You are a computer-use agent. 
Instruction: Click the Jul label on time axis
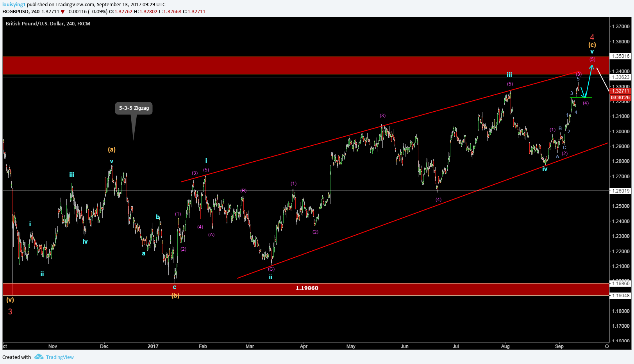[x=455, y=346]
